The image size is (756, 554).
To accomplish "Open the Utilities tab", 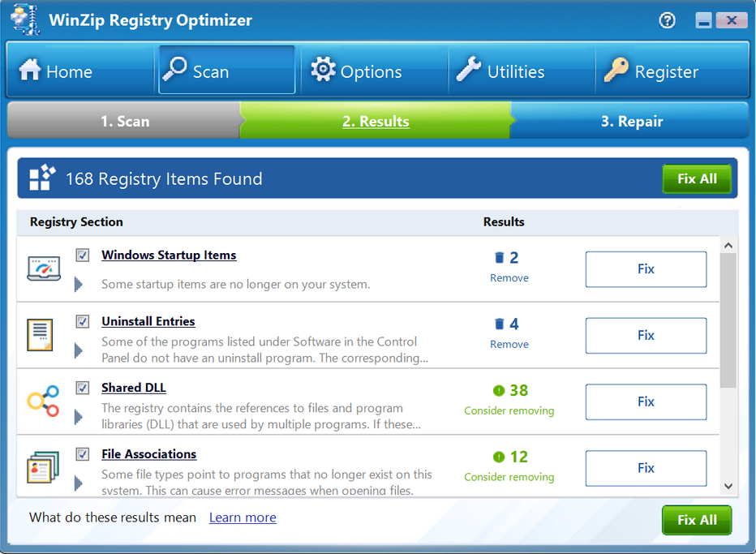I will (x=522, y=71).
